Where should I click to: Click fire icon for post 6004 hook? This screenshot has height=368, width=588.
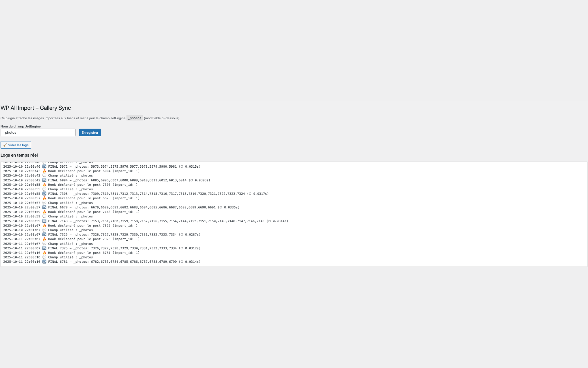pyautogui.click(x=44, y=171)
